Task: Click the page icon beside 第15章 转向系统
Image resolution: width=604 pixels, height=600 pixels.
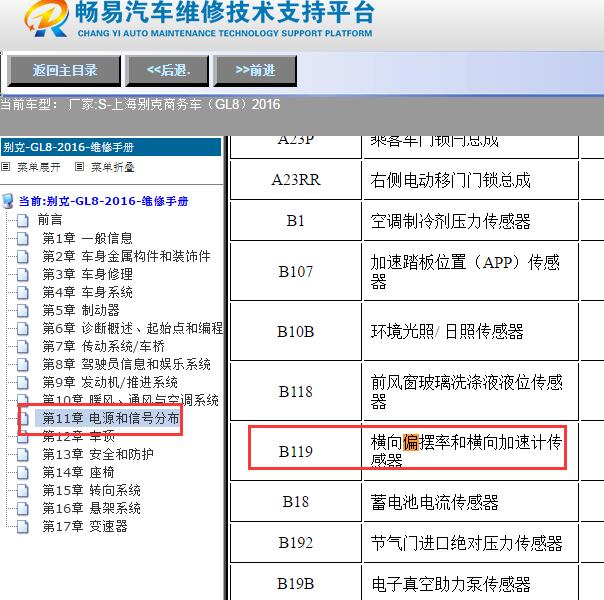Action: [x=23, y=491]
